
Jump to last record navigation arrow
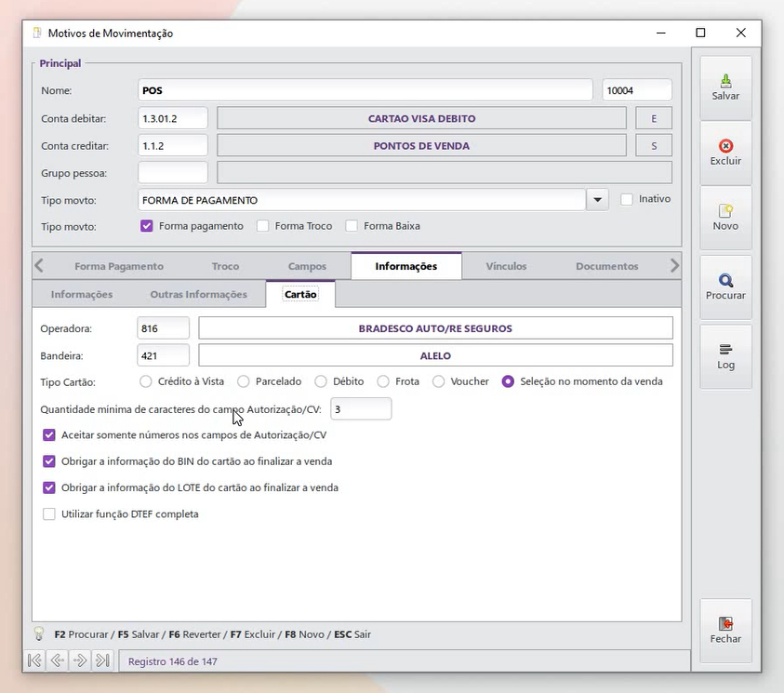point(102,661)
